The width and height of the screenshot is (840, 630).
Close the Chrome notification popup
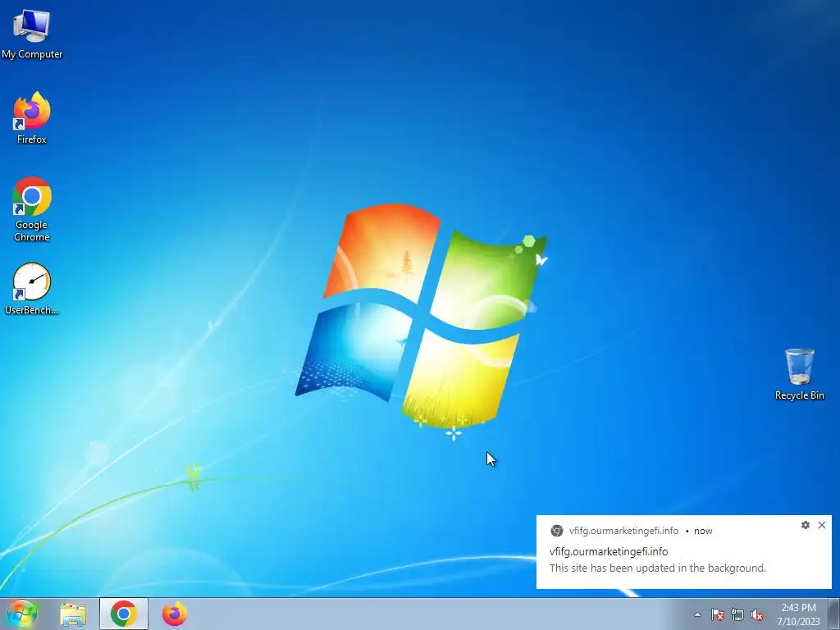[x=822, y=525]
